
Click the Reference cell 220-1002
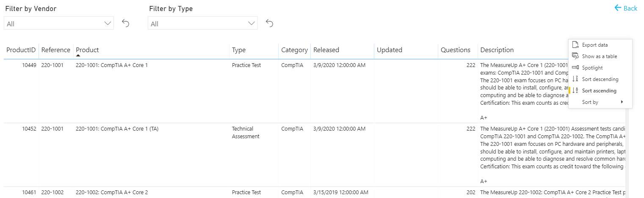(x=53, y=192)
